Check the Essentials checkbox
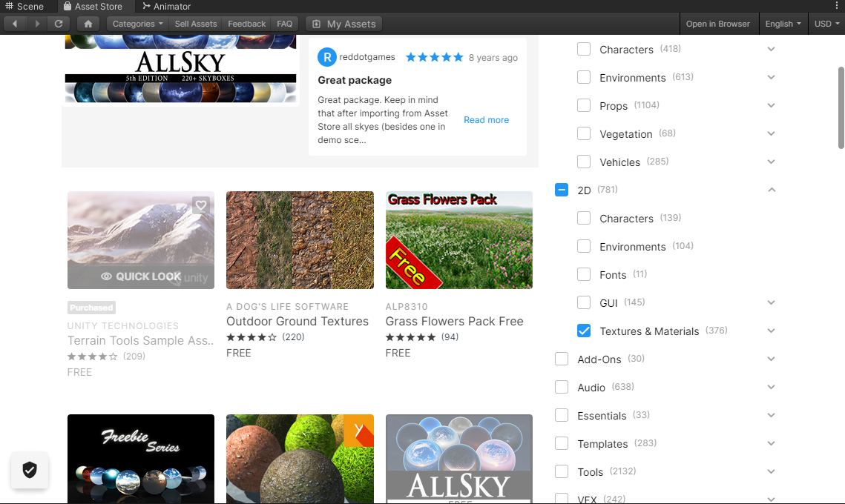 (562, 415)
